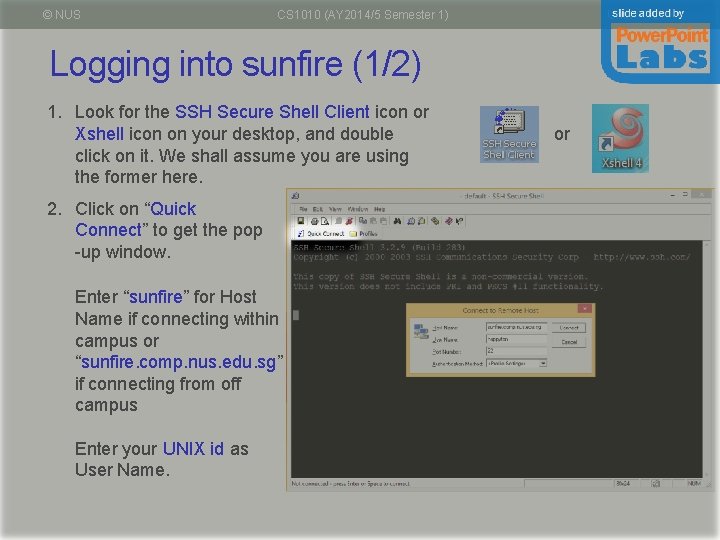Open New Terminal Window via toolbar icon

pos(411,221)
